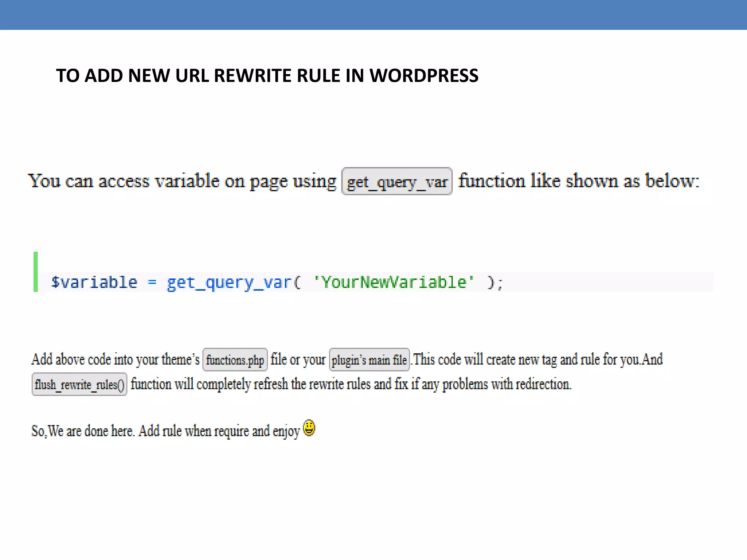Click the slide title about URL rewrite rule
The width and height of the screenshot is (747, 560).
coord(267,76)
